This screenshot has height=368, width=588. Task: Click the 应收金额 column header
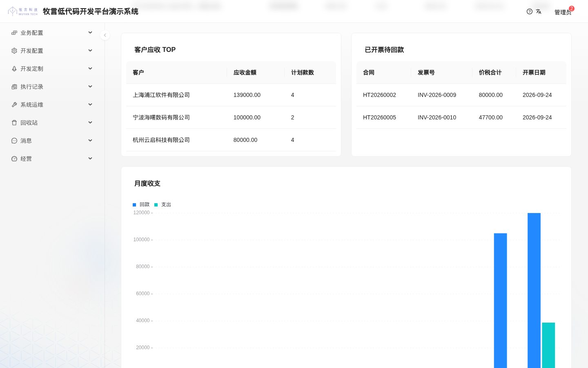(x=256, y=72)
